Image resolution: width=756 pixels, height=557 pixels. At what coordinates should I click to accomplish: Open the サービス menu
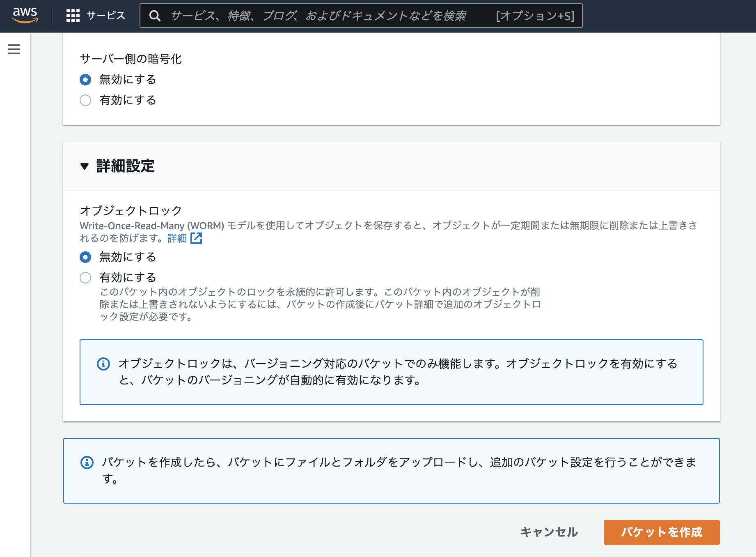[x=104, y=16]
